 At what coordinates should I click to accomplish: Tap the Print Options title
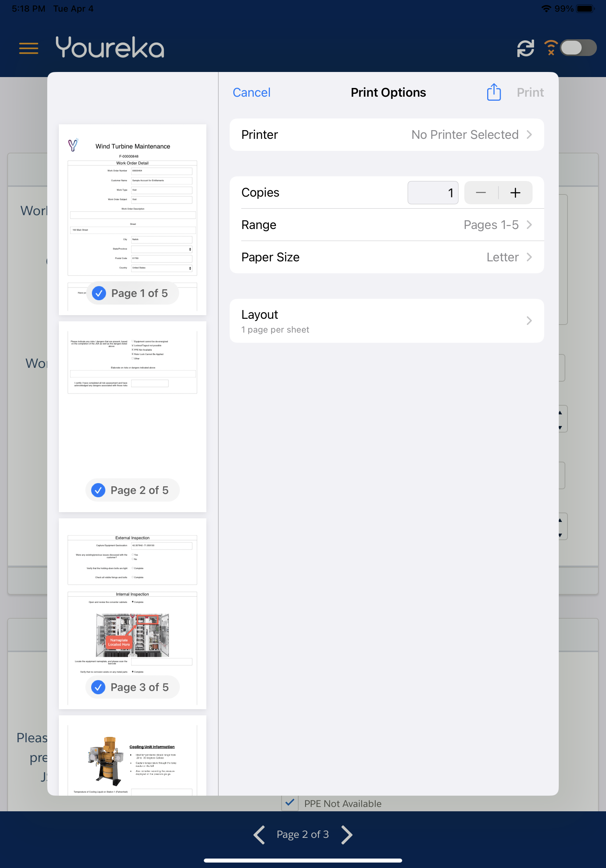click(388, 93)
